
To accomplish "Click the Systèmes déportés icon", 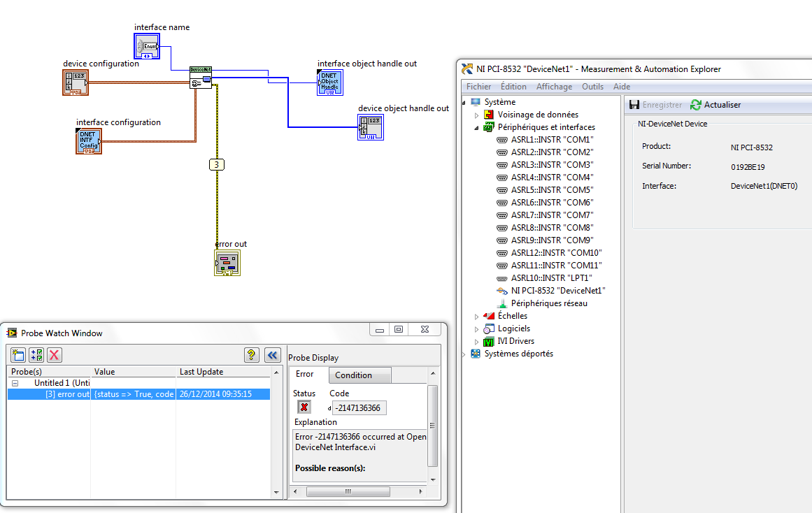I will pos(476,354).
